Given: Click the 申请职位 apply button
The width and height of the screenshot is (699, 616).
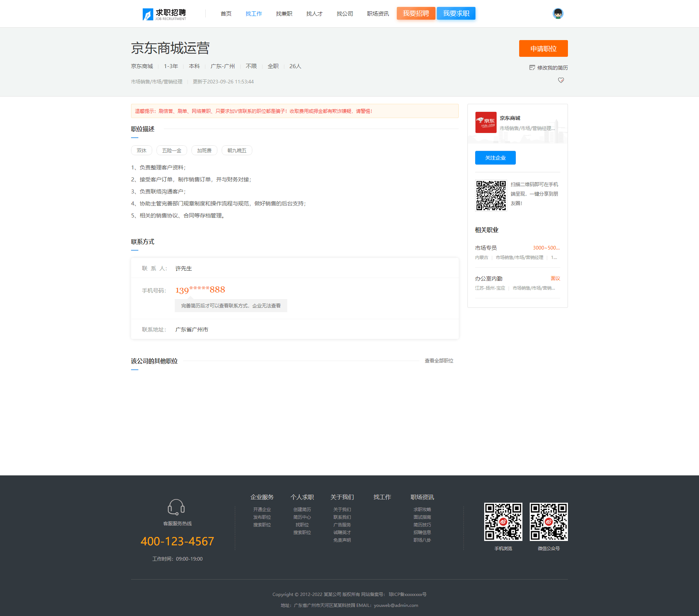Looking at the screenshot, I should click(x=543, y=48).
